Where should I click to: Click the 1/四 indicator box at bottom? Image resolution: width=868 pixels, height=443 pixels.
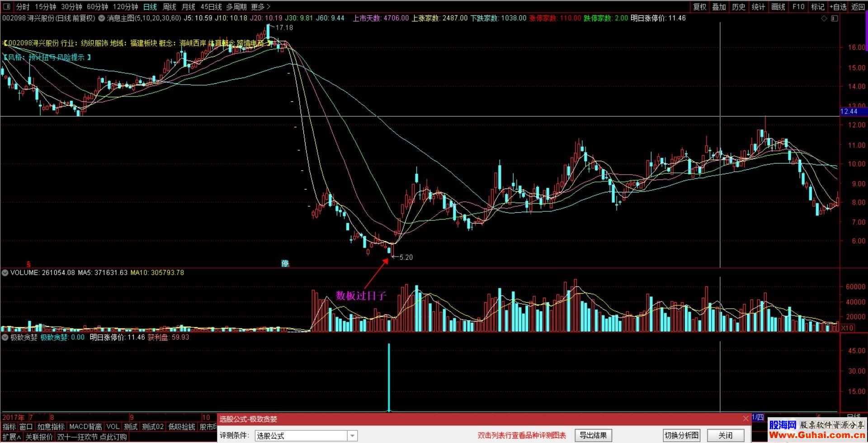[x=758, y=418]
